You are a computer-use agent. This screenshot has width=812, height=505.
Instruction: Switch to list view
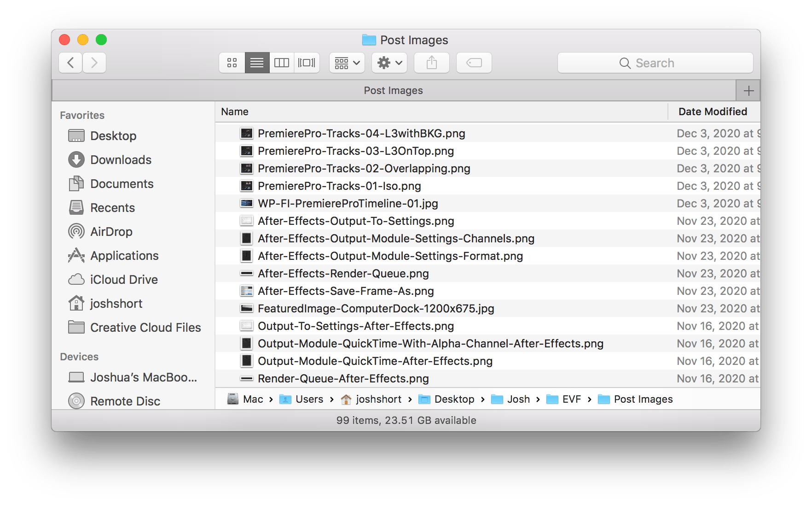click(257, 63)
